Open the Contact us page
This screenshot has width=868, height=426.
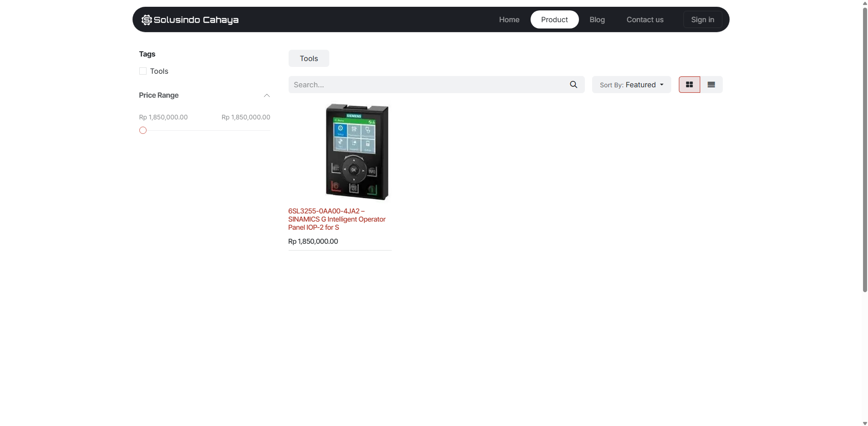coord(645,19)
